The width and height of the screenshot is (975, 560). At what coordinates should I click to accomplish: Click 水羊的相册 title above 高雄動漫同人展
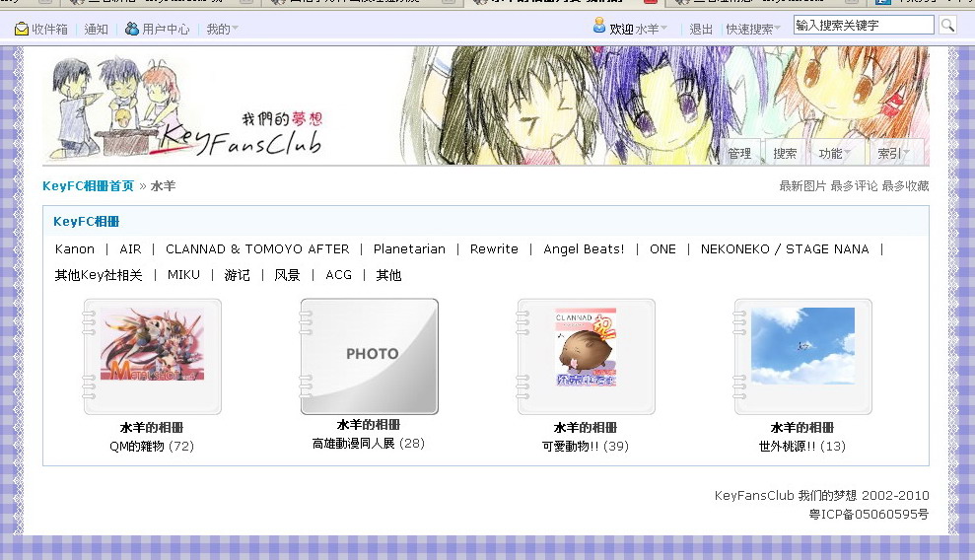pos(369,425)
